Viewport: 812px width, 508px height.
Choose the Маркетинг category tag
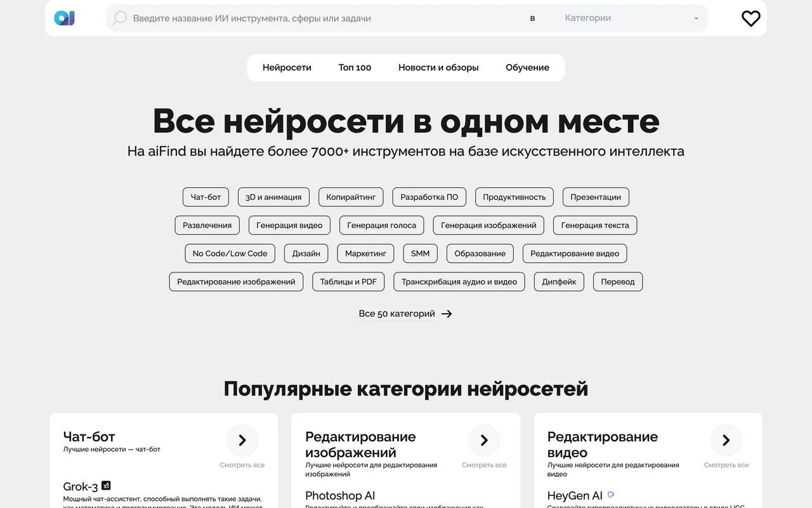pos(365,253)
